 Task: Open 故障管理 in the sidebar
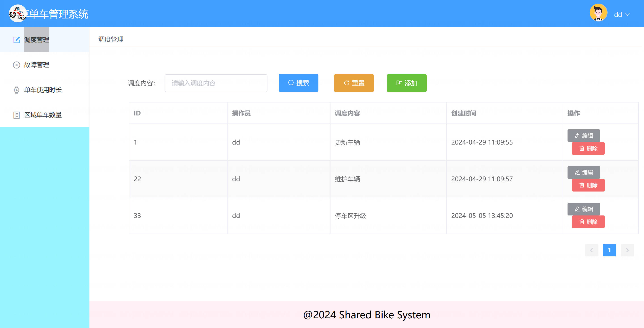pos(36,65)
